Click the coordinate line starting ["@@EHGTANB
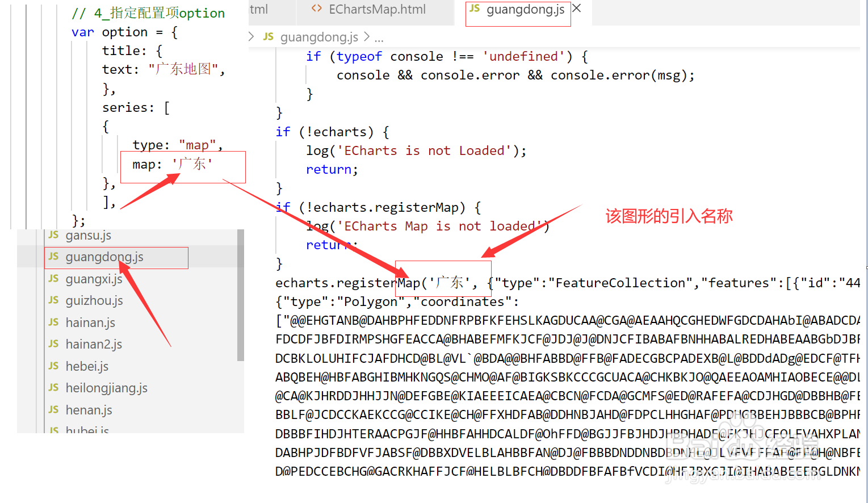The image size is (868, 503). point(568,321)
